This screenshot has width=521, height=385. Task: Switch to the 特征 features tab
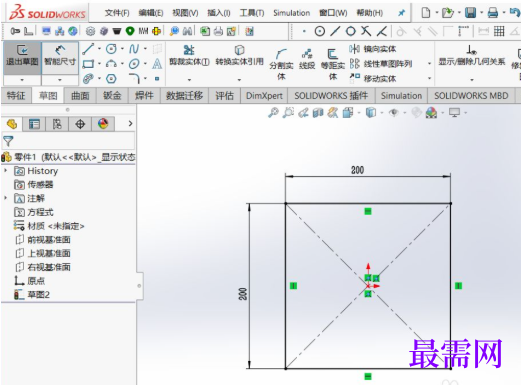[16, 96]
